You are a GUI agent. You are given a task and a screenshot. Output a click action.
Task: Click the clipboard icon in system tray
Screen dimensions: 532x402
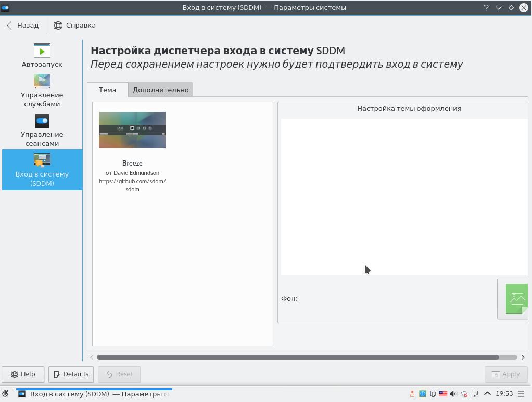[433, 394]
